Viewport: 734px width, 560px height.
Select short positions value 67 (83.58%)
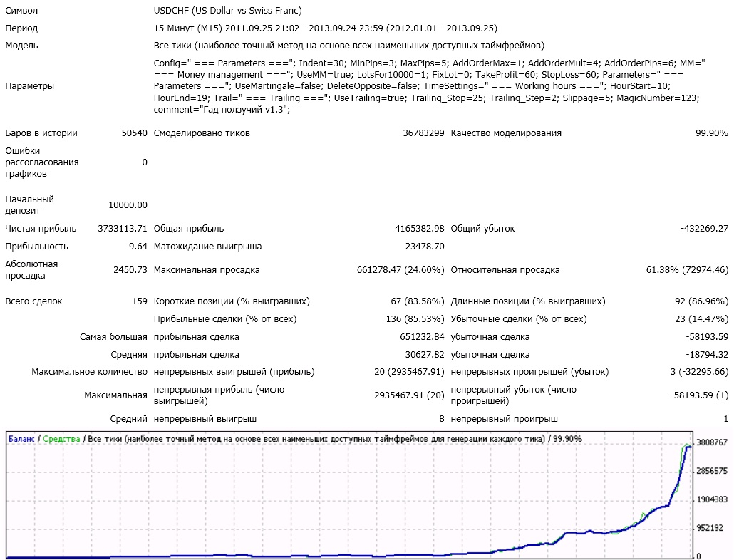pos(418,301)
